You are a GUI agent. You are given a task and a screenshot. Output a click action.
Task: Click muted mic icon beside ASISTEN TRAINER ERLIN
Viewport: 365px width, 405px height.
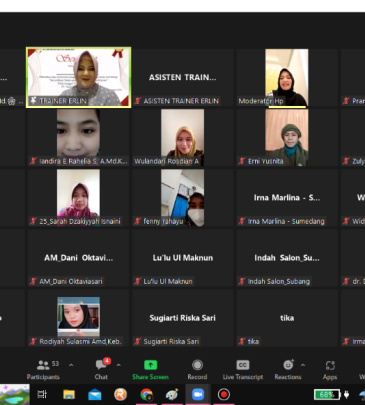coord(137,101)
